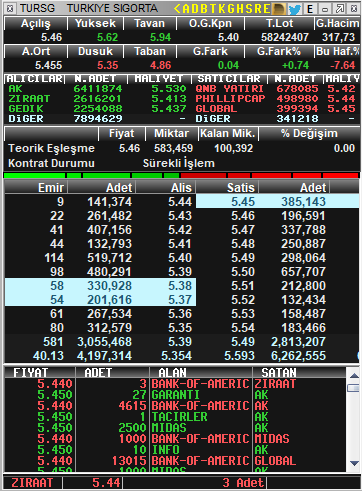Image resolution: width=362 pixels, height=491 pixels.
Task: Select the 13015-lot BANK-OF-AMERIC trade row
Action: [x=175, y=461]
